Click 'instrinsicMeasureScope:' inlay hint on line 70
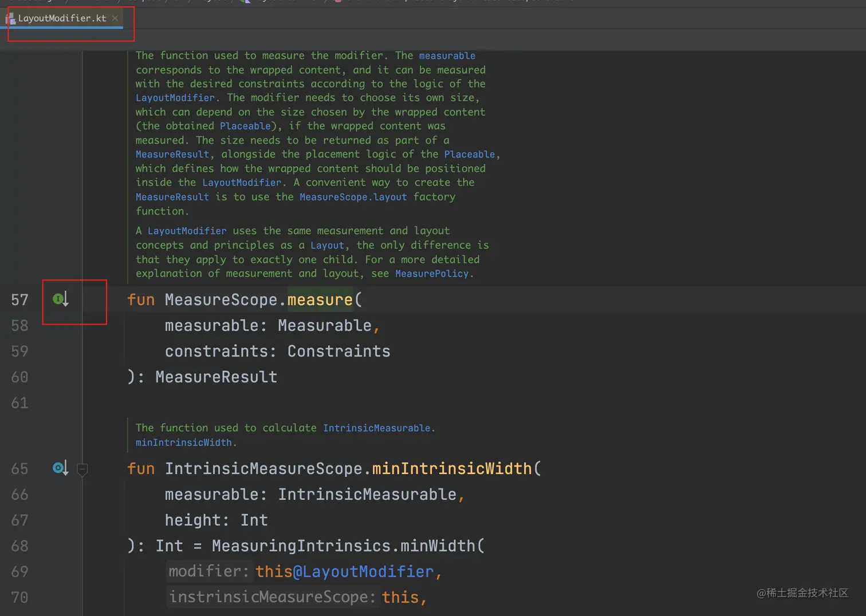 pyautogui.click(x=273, y=597)
